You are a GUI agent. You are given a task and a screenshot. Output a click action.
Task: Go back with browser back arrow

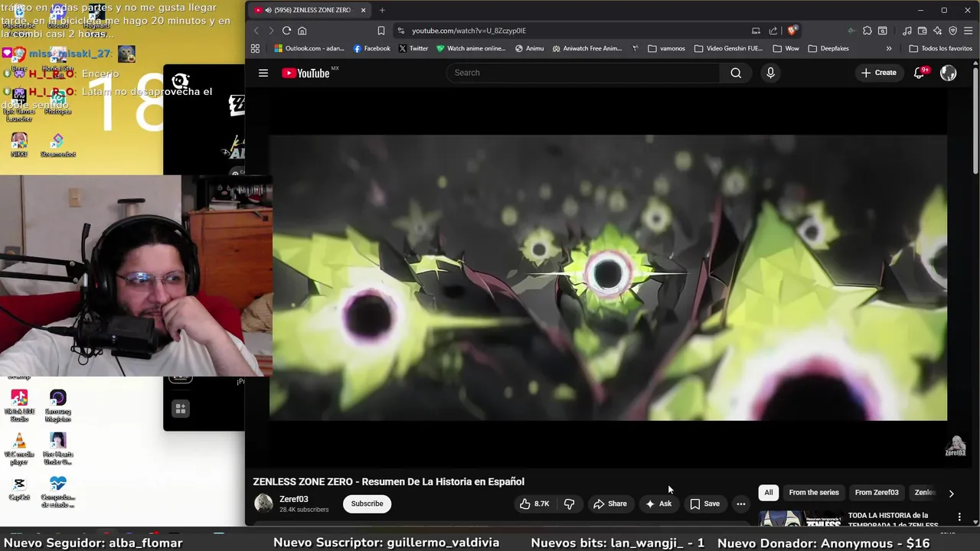point(256,31)
